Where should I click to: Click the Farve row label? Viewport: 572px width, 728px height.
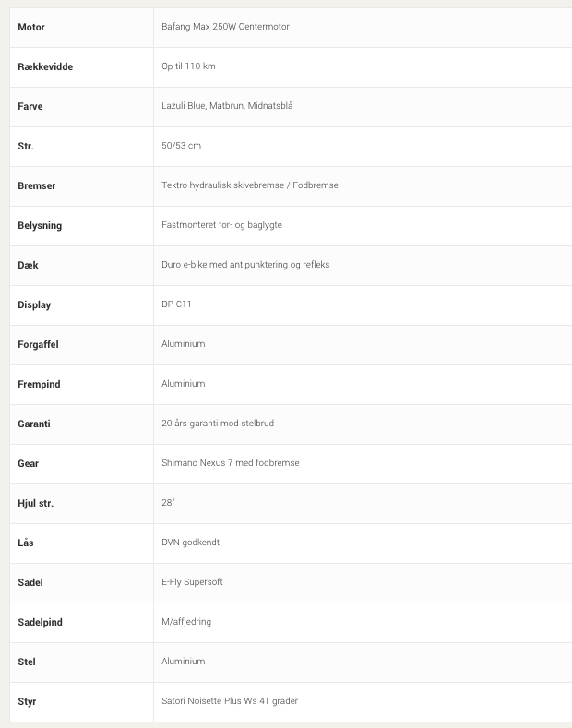[30, 106]
